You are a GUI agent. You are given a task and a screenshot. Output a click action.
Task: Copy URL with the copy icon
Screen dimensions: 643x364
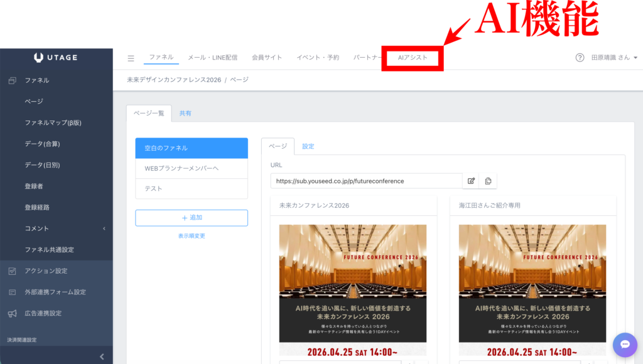pos(487,181)
